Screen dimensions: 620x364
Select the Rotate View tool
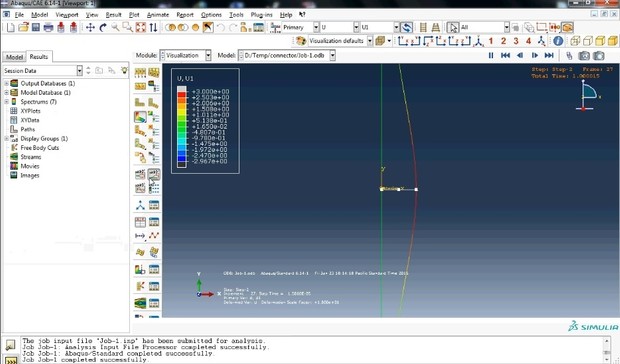[103, 27]
